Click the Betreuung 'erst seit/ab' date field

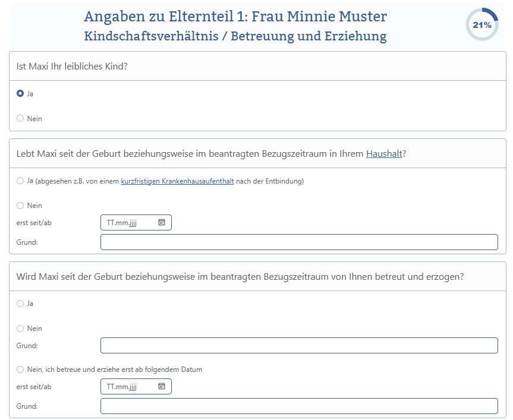[136, 387]
